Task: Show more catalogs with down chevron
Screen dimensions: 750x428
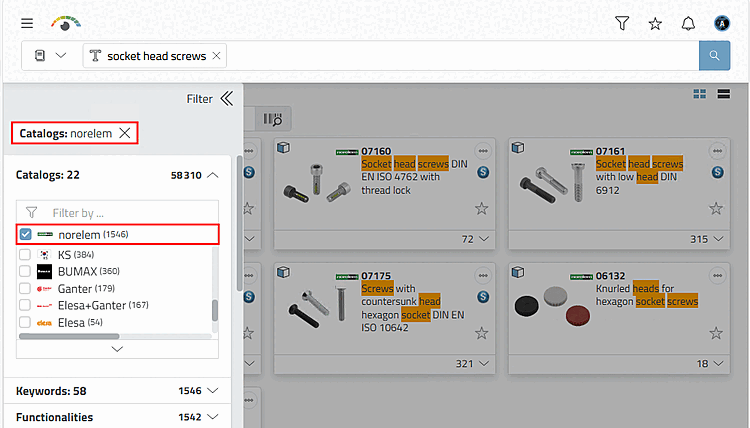Action: click(117, 349)
